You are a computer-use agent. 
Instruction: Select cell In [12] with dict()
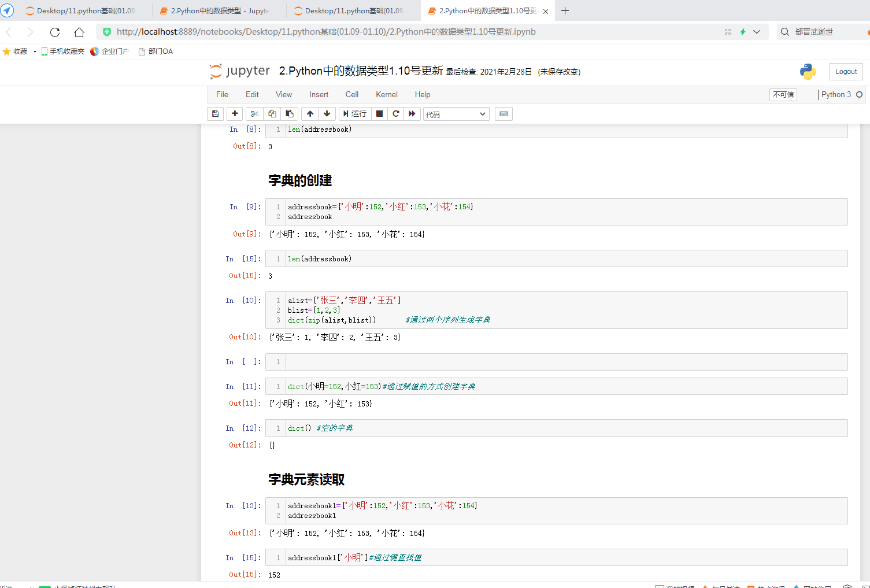coord(556,428)
